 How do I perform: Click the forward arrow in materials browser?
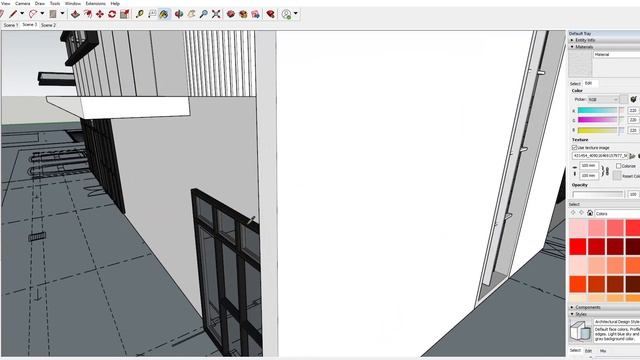[581, 213]
